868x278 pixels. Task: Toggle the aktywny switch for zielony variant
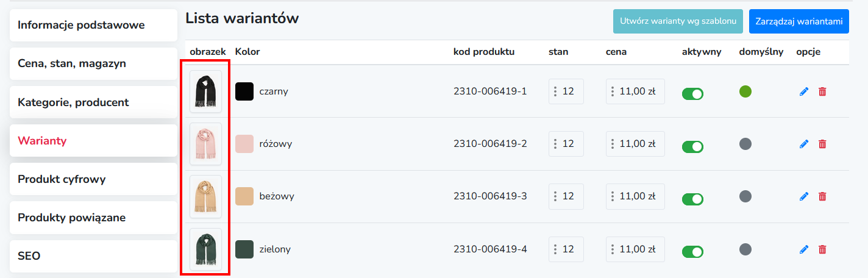click(692, 251)
